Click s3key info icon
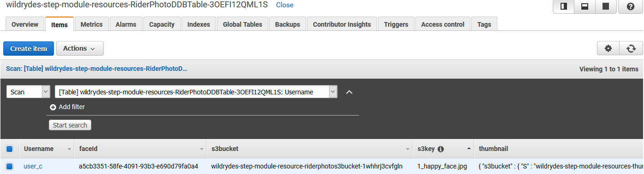The height and width of the screenshot is (174, 644). point(441,149)
